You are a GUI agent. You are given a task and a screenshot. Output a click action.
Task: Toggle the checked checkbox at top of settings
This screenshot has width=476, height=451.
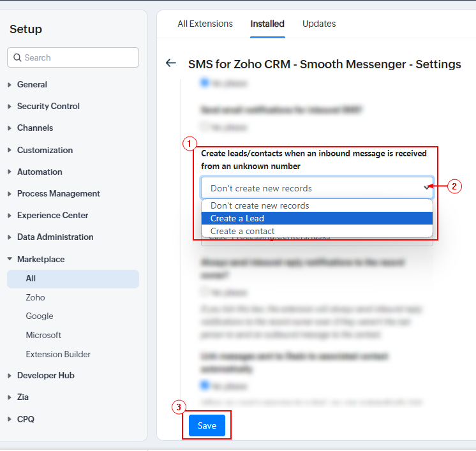pos(205,82)
